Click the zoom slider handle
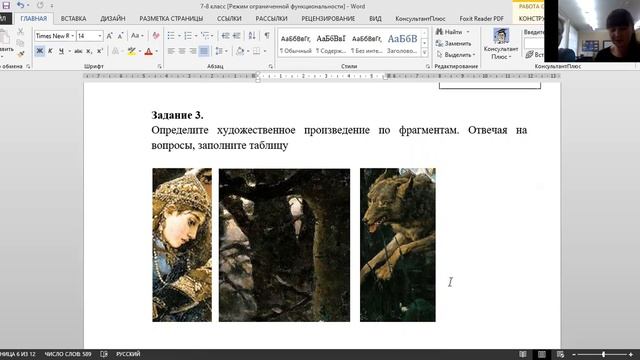The image size is (640, 360). tap(603, 354)
